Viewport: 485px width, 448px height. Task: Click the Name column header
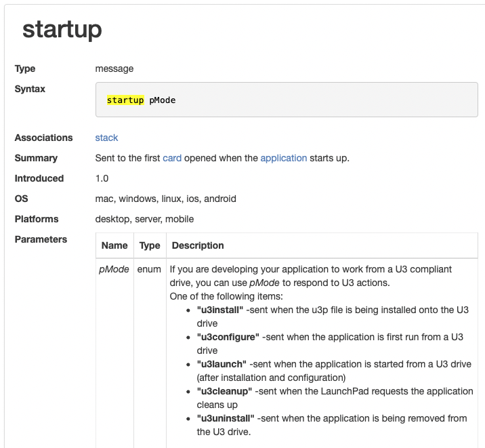pos(114,245)
